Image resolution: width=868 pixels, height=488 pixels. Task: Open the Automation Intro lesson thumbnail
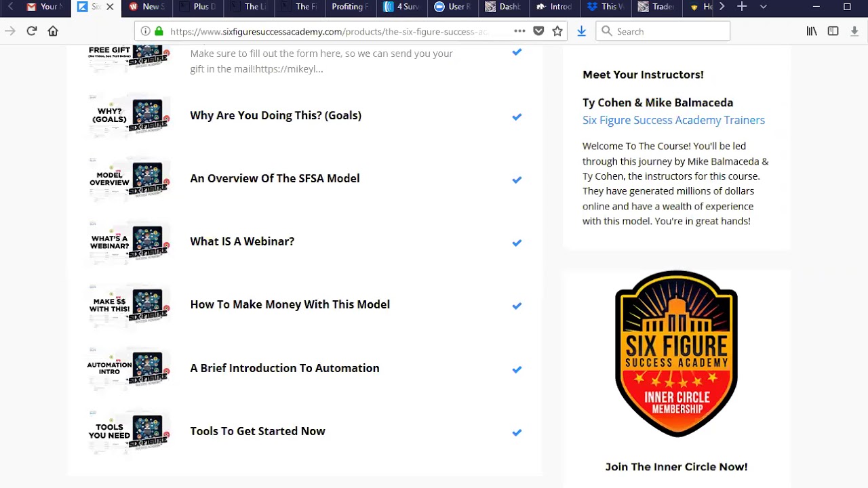[x=128, y=368]
